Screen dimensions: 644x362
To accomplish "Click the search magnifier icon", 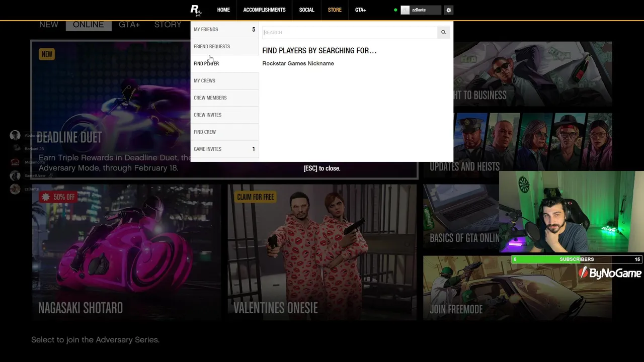I will (443, 32).
